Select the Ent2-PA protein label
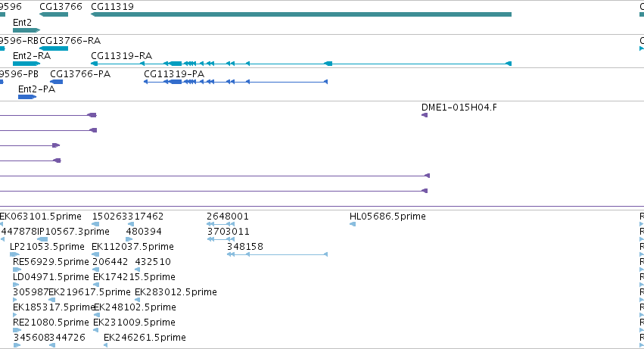The image size is (644, 349). [x=36, y=89]
